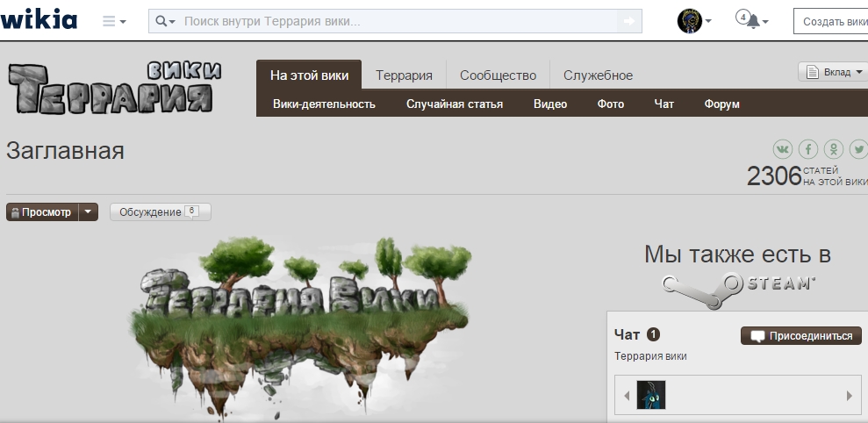Open the search magnifier options dropdown
Screen dimensions: 868x423
tap(165, 21)
